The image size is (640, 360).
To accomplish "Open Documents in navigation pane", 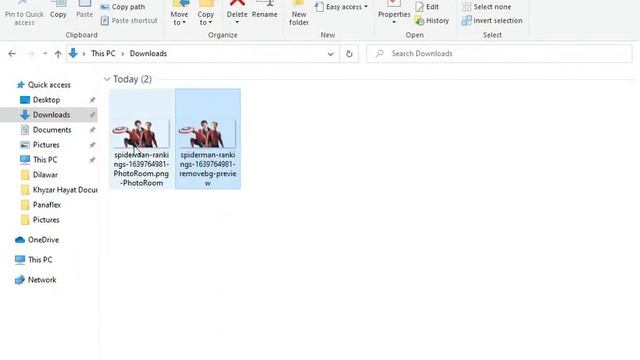I will click(52, 130).
